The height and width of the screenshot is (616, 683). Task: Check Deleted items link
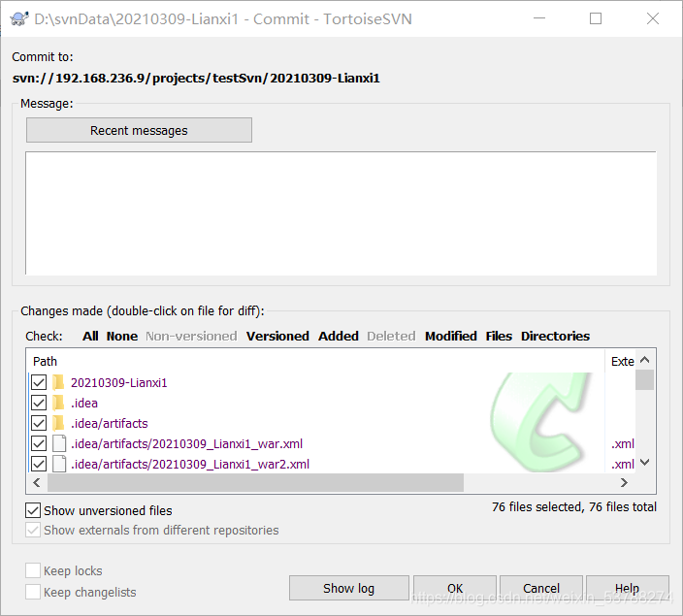click(x=391, y=336)
